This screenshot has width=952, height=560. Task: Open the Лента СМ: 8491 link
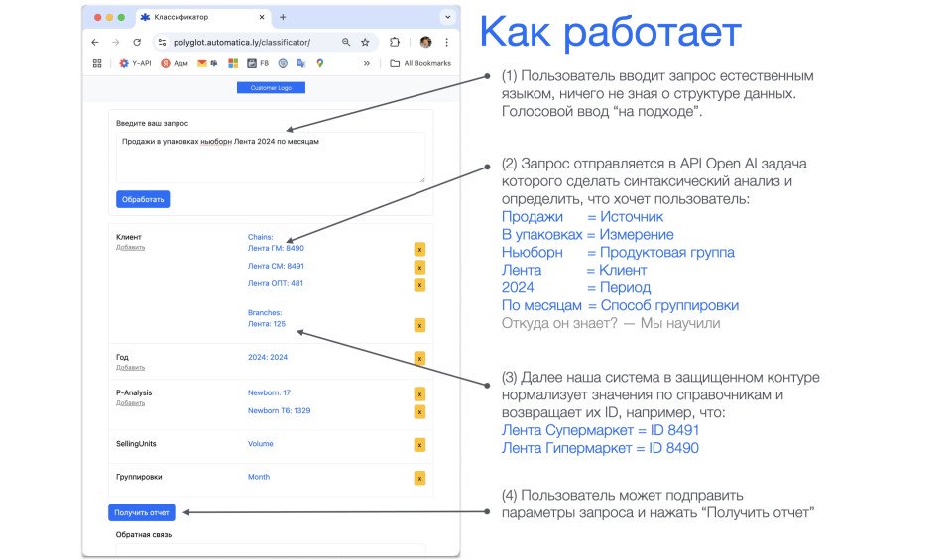click(276, 266)
